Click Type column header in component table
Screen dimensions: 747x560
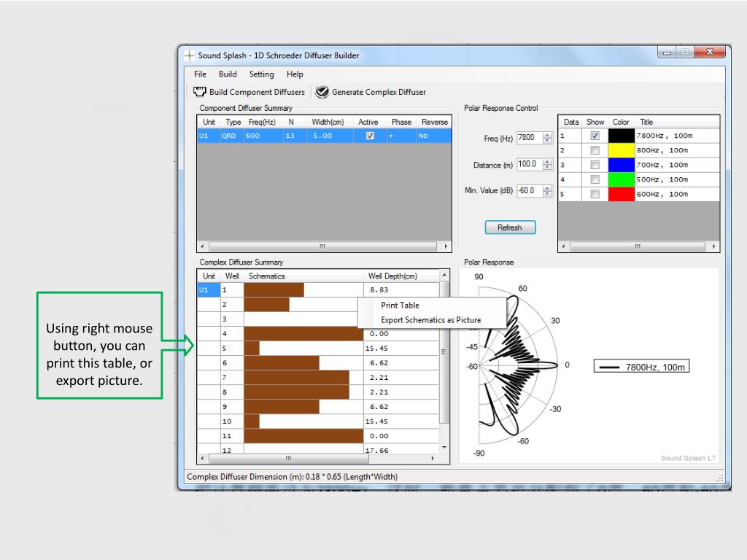click(x=233, y=122)
